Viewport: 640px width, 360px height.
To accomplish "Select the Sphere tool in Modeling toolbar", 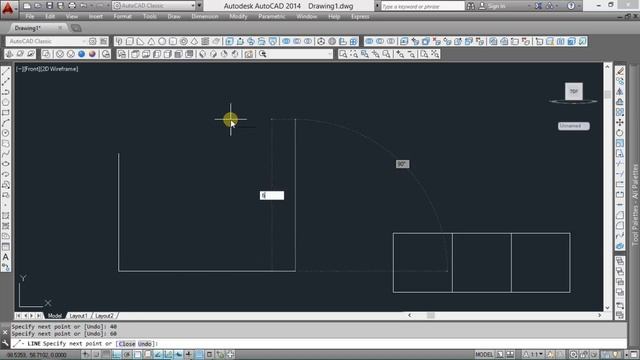I will click(162, 41).
